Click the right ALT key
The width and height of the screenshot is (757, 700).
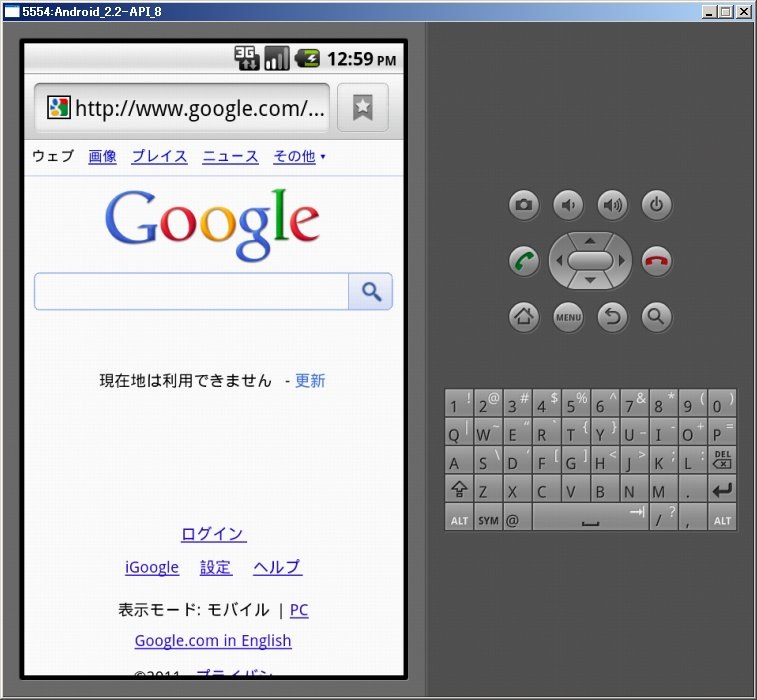722,517
